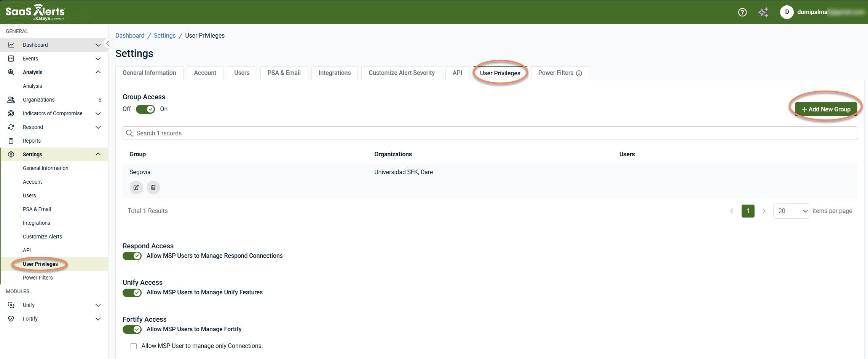Screen dimensions: 868x359
Task: Click the Power Filters info icon
Action: click(x=579, y=73)
